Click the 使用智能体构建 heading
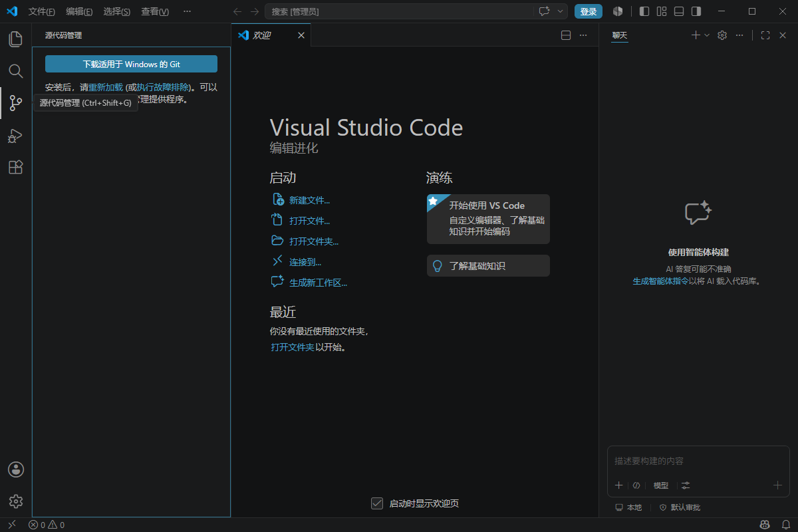The image size is (798, 532). click(x=698, y=253)
